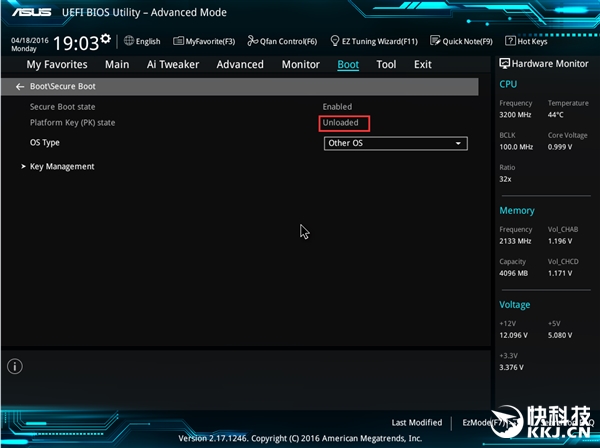Viewport: 600px width, 448px height.
Task: Click the back arrow beside Boot\Secure Boot
Action: click(x=20, y=87)
